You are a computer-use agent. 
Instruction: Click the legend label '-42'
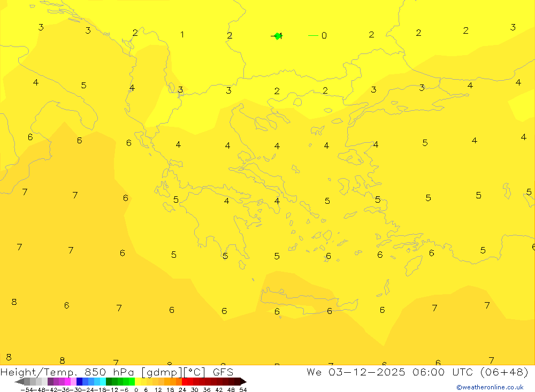pos(52,390)
